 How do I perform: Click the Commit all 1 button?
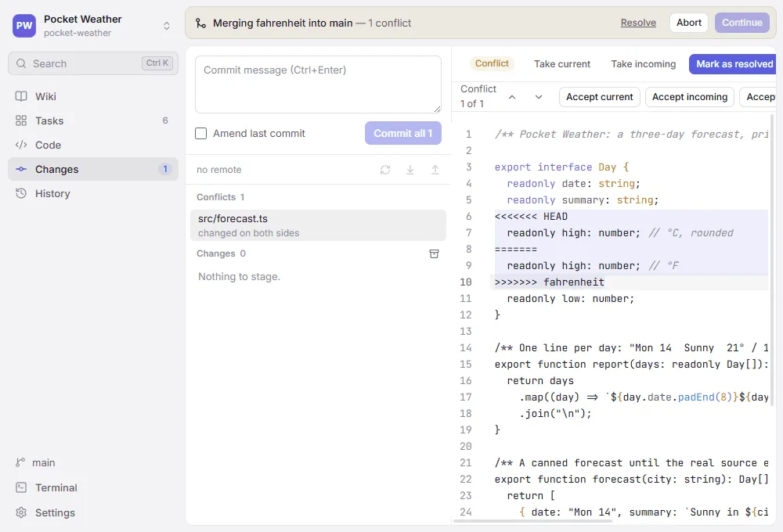click(x=403, y=133)
